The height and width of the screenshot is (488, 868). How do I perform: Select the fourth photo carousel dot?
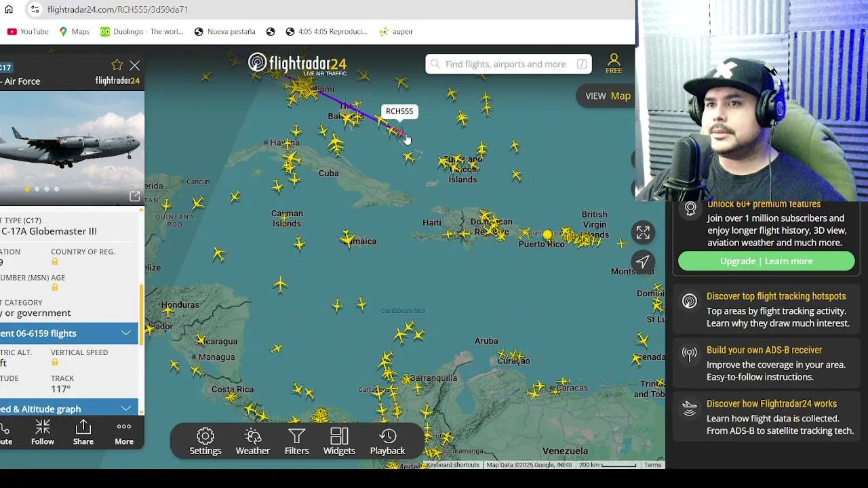56,189
